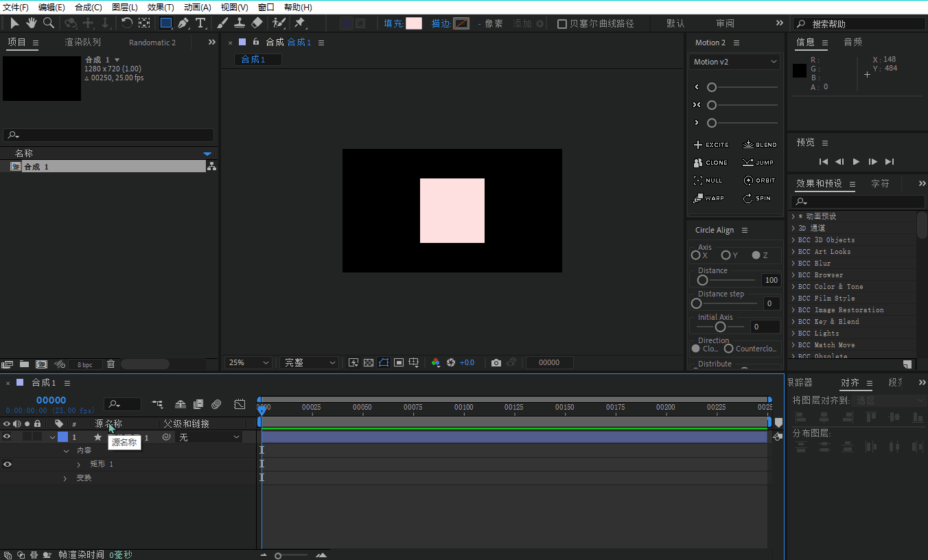Image resolution: width=928 pixels, height=560 pixels.
Task: Select the Clone Stamp tool
Action: point(240,23)
